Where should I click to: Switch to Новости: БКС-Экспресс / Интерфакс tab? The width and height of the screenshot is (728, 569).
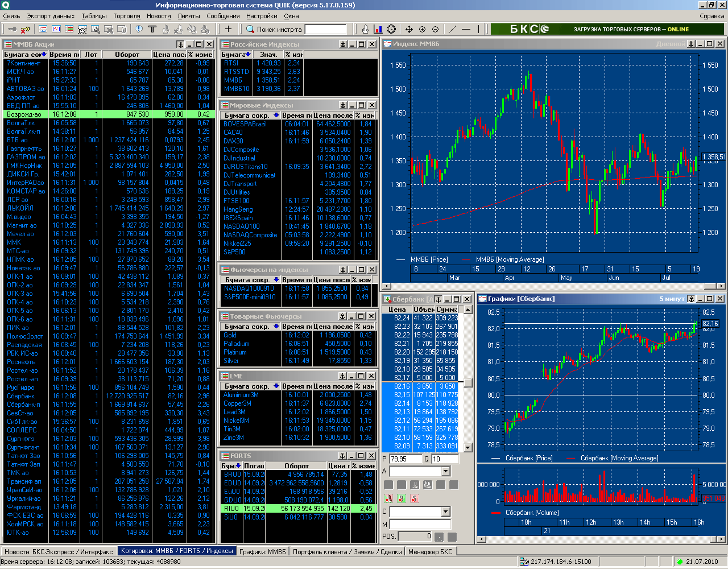point(59,551)
